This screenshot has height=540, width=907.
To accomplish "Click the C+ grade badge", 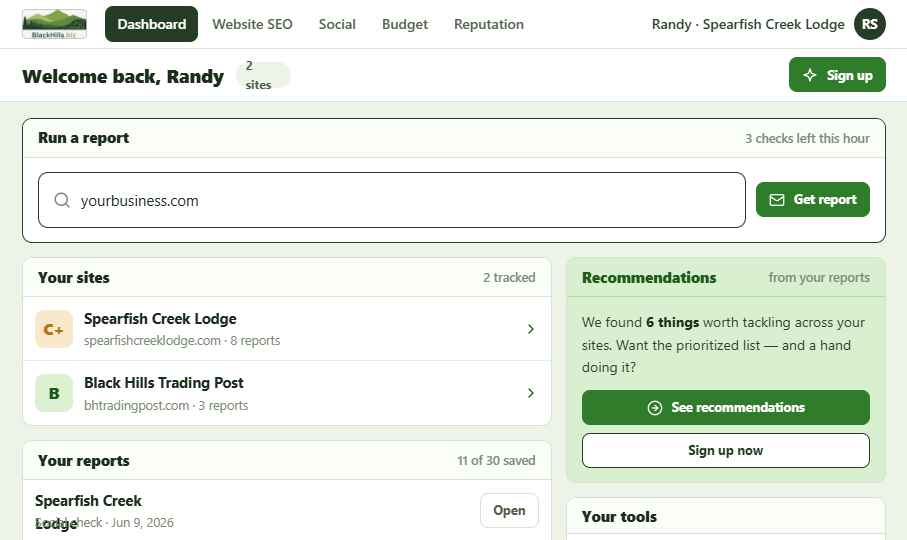I will [54, 329].
